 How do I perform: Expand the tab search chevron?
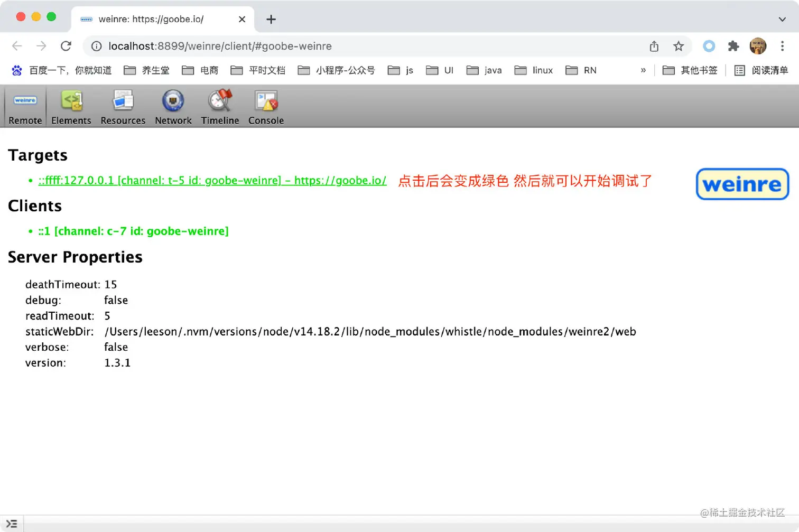[x=782, y=20]
